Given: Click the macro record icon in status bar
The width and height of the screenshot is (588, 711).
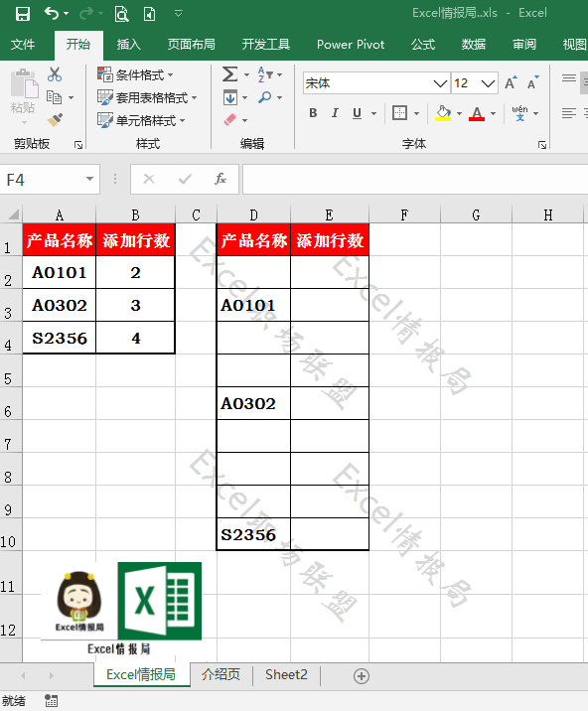Looking at the screenshot, I should click(52, 701).
